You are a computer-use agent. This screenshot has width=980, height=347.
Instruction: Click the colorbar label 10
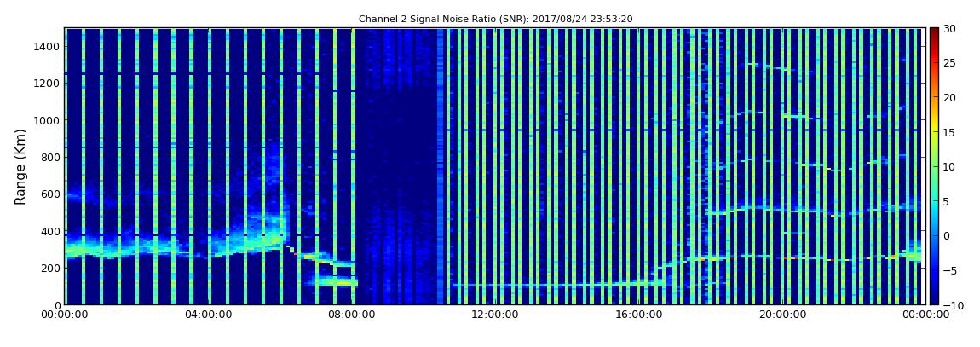point(949,166)
